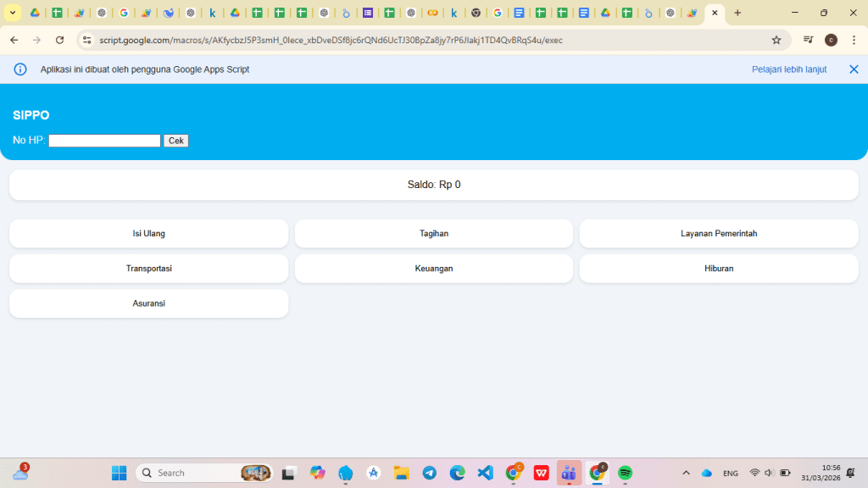Go back to the previous page
The width and height of the screenshot is (868, 488).
click(14, 40)
